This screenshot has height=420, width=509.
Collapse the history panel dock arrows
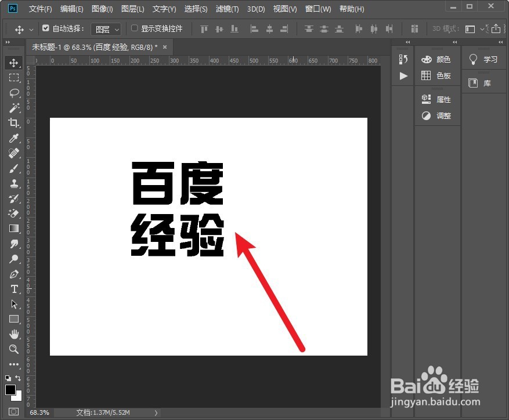407,42
